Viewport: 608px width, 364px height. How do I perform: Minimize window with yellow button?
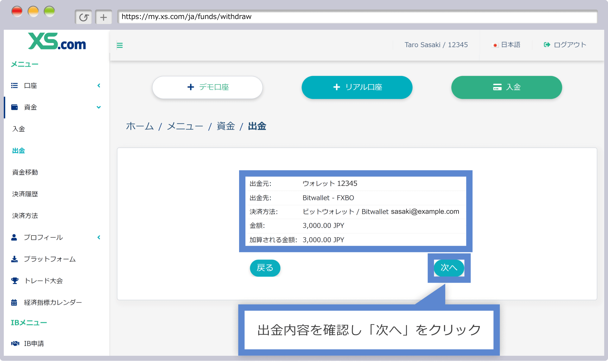pos(33,11)
